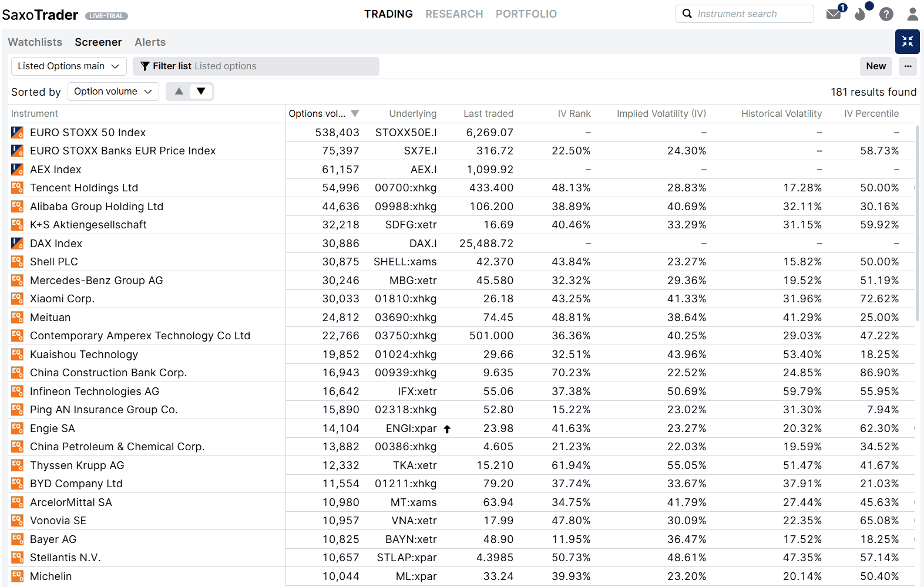Click the vertical scrollbar of the results table

click(x=918, y=223)
